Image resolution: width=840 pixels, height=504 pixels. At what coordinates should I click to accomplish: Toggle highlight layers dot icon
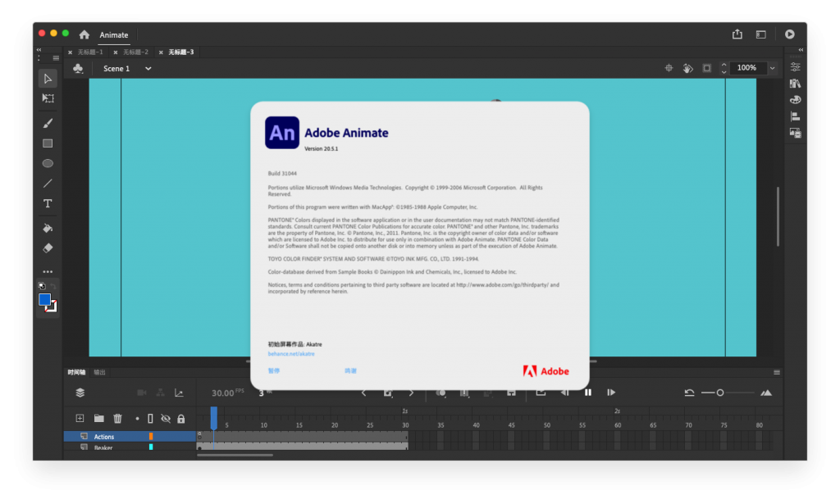137,419
